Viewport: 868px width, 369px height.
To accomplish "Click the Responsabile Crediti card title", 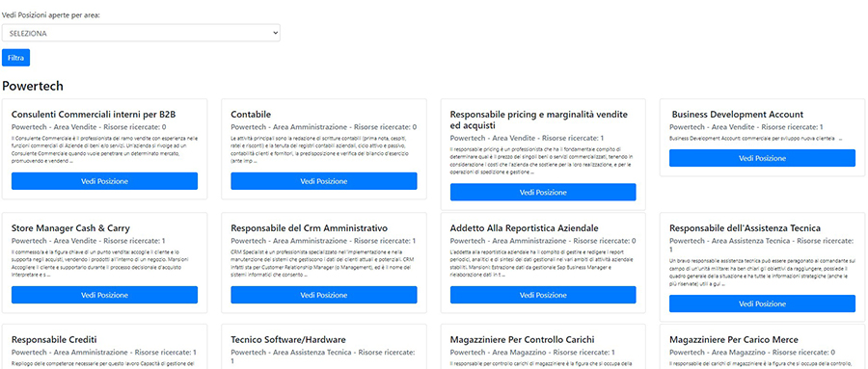I will [x=54, y=340].
